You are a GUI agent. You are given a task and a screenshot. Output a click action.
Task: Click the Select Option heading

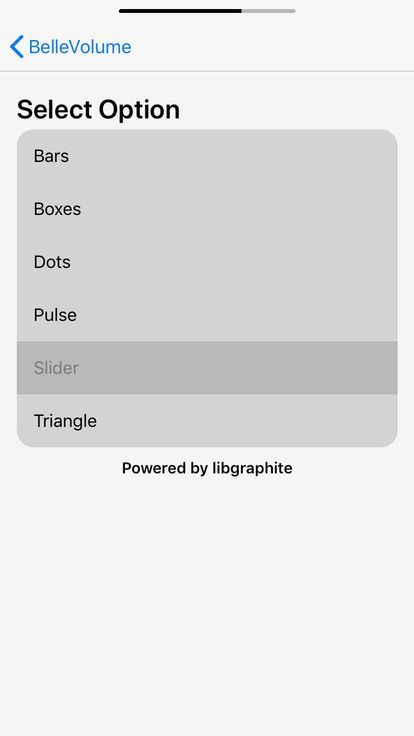[98, 110]
